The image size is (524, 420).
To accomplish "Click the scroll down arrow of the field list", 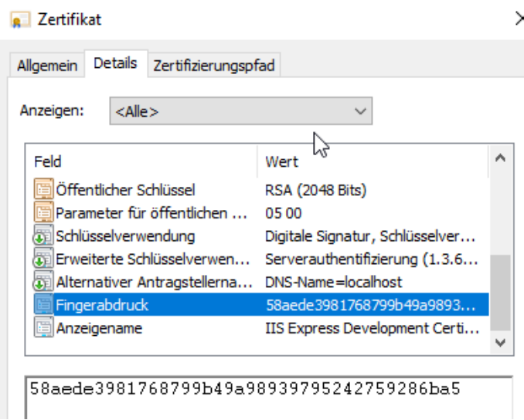I will click(500, 342).
